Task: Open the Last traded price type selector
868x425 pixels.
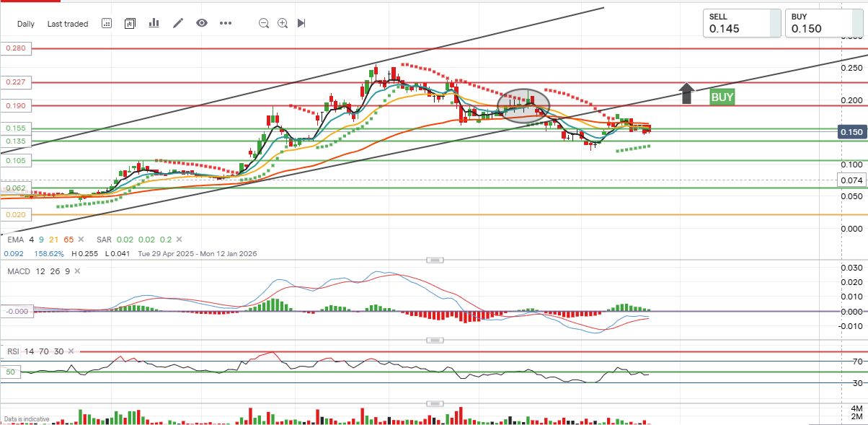Action: [x=68, y=24]
